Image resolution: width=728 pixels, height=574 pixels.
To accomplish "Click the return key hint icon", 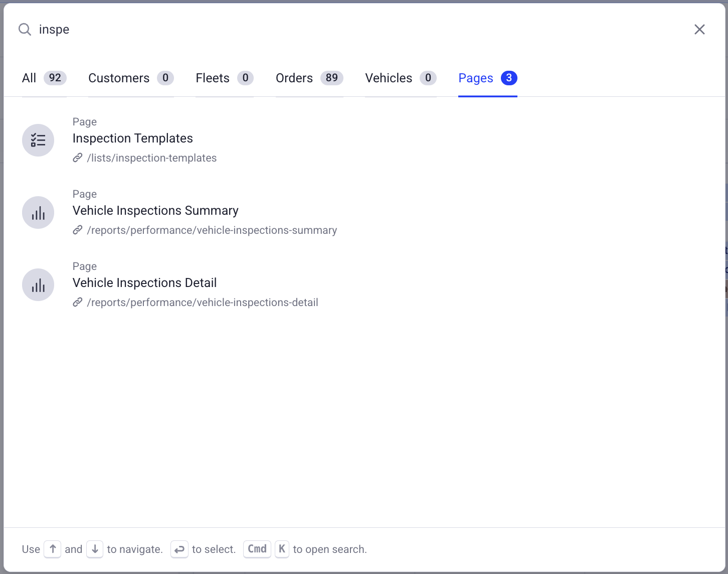I will (x=179, y=549).
